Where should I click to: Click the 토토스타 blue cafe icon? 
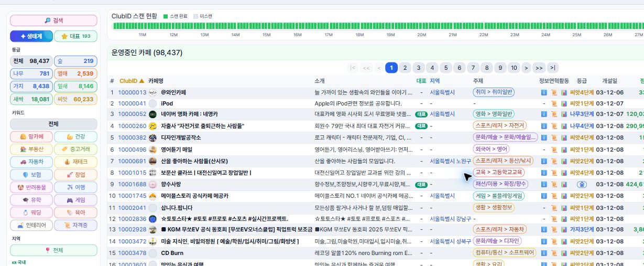(x=152, y=218)
